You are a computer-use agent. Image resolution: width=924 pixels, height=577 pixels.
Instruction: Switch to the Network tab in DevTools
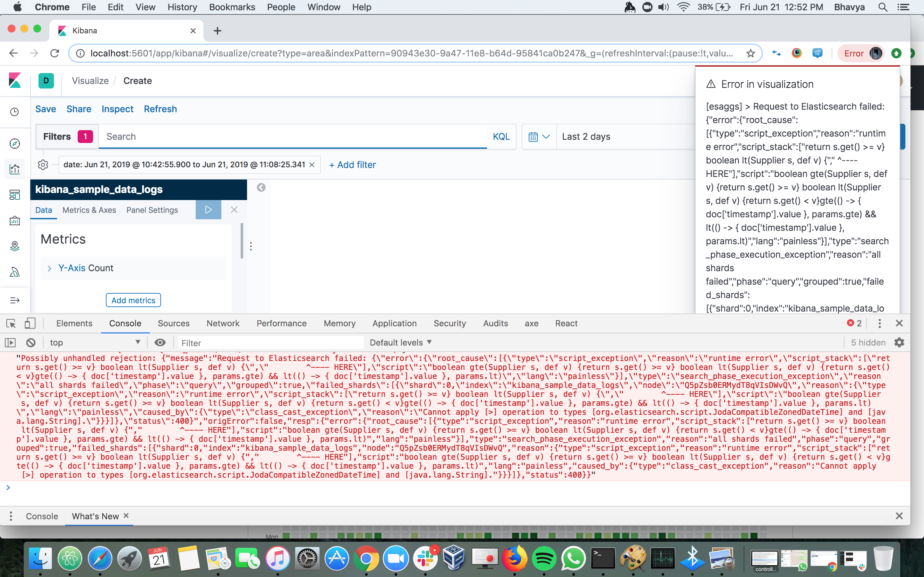[x=223, y=323]
